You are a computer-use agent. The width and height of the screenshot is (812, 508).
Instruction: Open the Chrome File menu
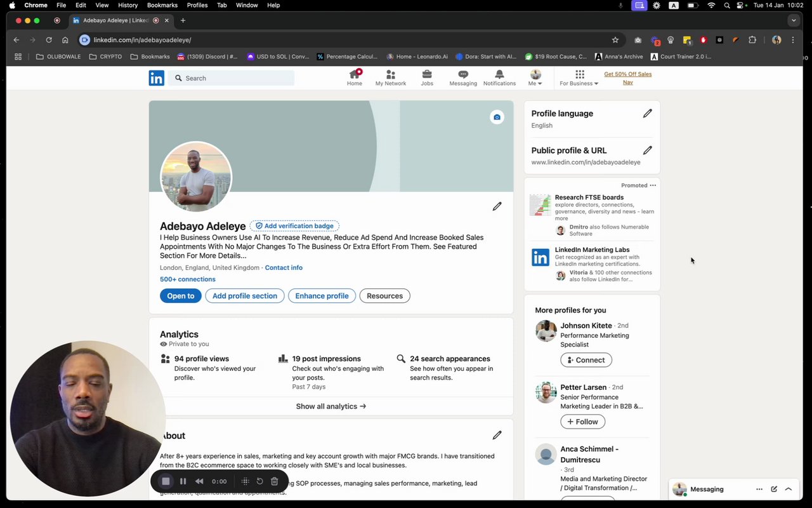coord(61,5)
